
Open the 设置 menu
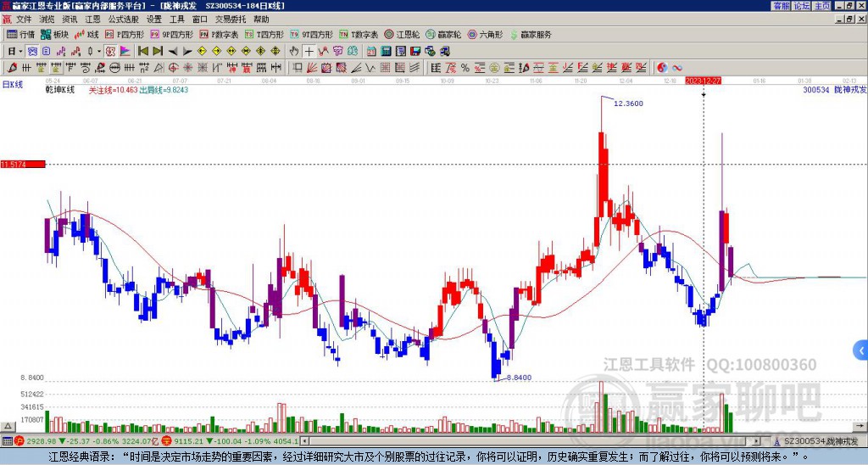pyautogui.click(x=154, y=20)
